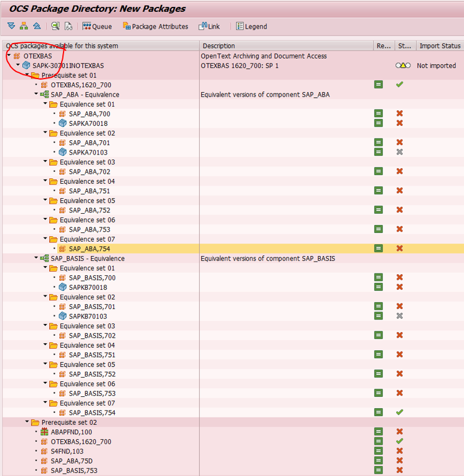Click the Expand All toolbar icon

(x=11, y=26)
